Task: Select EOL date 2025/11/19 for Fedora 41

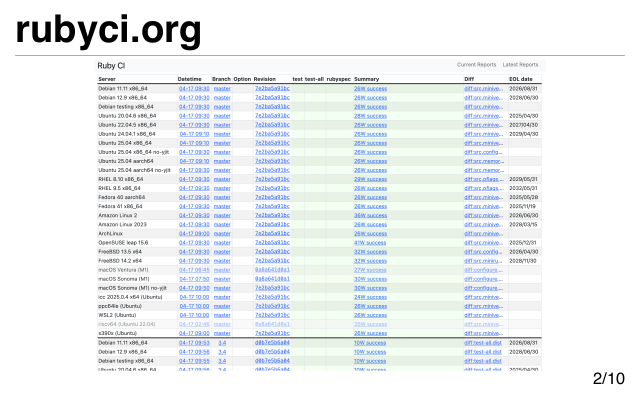Action: [523, 207]
